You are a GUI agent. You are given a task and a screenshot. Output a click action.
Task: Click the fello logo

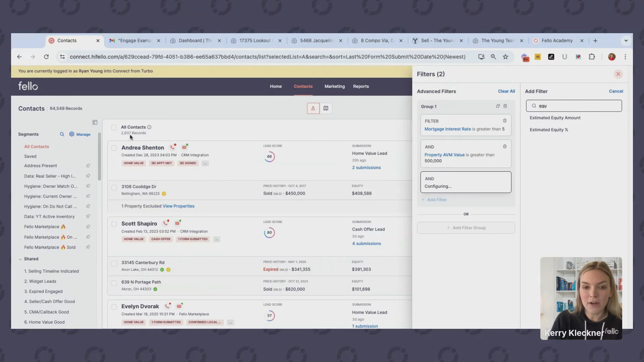pyautogui.click(x=28, y=86)
